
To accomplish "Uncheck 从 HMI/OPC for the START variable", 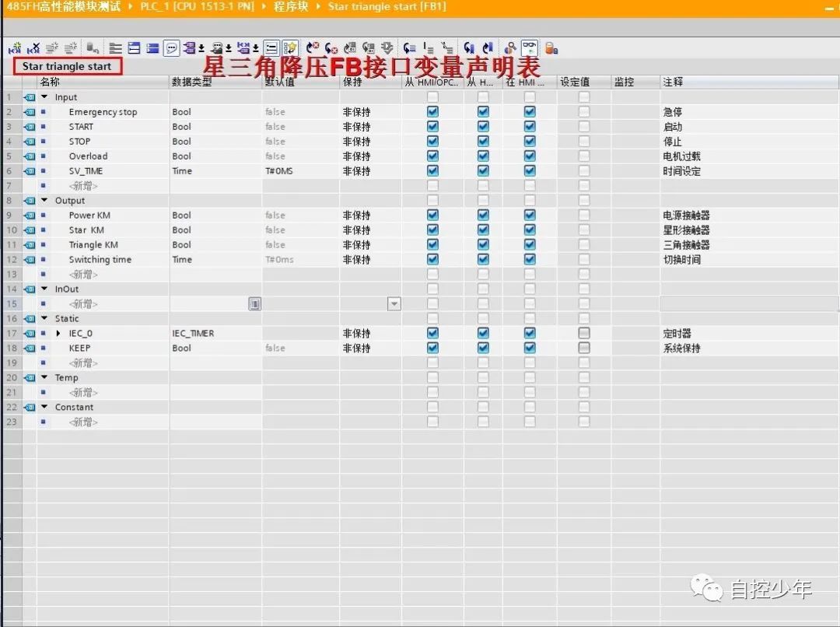I will [432, 126].
